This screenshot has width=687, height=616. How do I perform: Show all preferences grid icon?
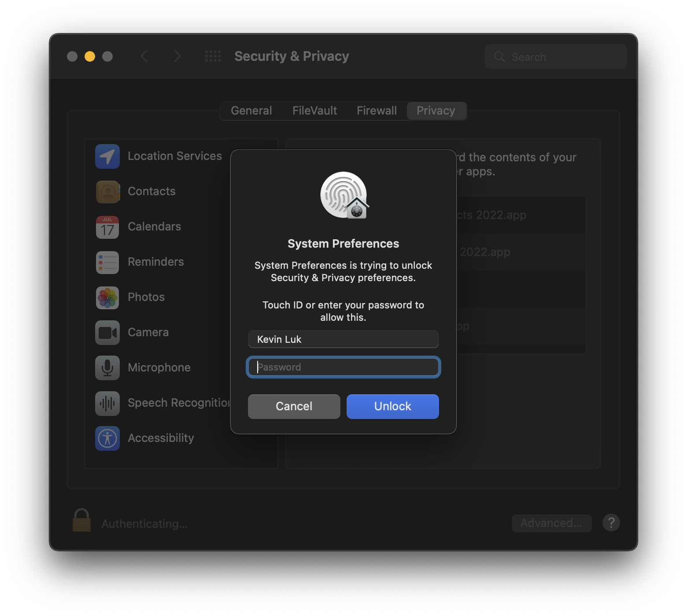click(213, 56)
